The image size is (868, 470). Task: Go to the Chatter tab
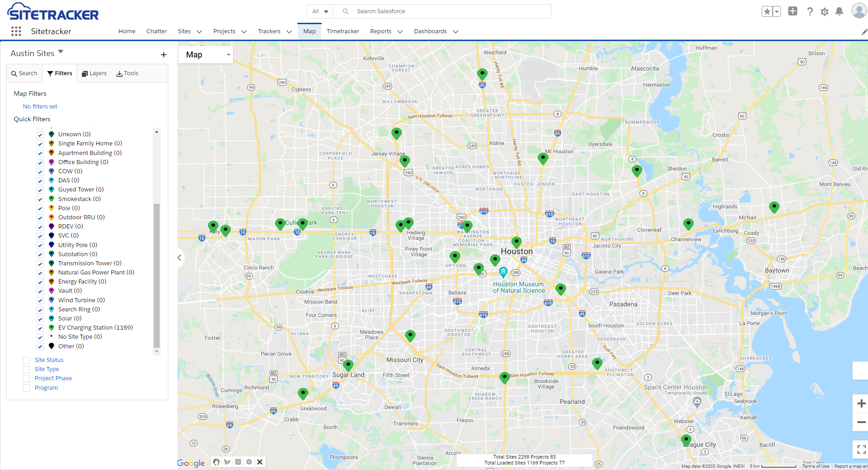[x=156, y=31]
